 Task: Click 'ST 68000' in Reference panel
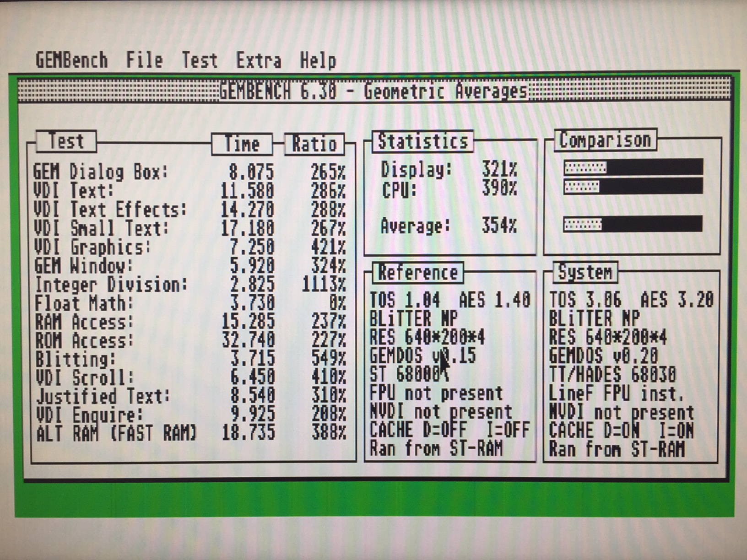[406, 375]
